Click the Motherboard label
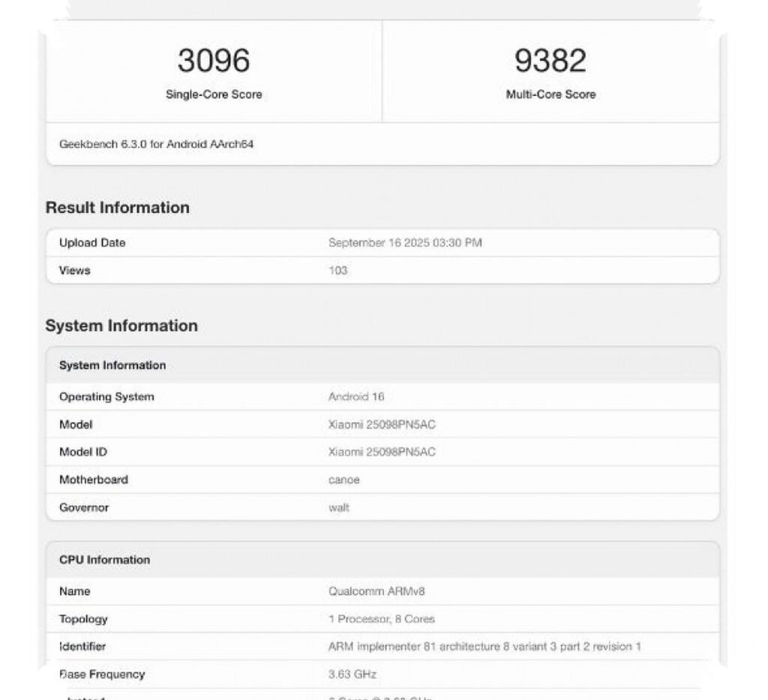Viewport: 768px width, 700px height. pyautogui.click(x=94, y=480)
